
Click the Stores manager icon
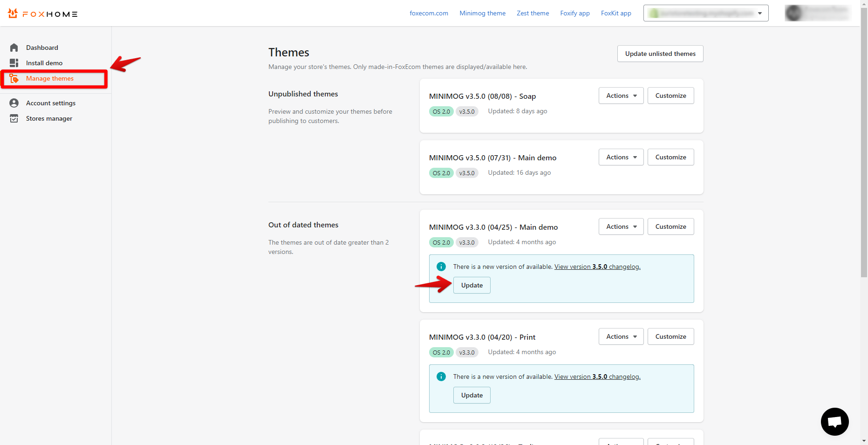tap(14, 118)
